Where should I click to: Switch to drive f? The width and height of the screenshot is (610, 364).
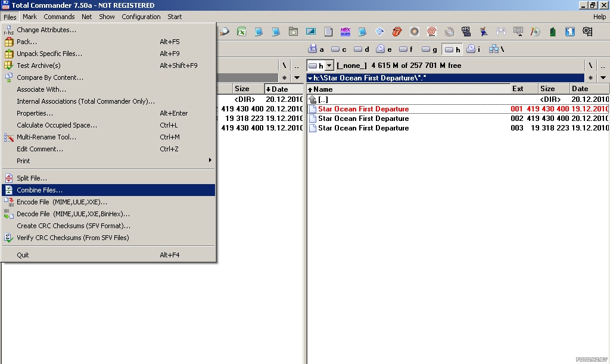(406, 49)
